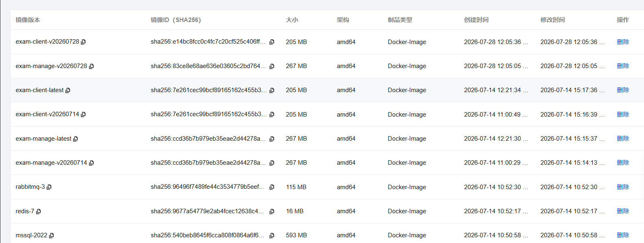The width and height of the screenshot is (644, 243).
Task: Delete the mssql-2022 image
Action: click(623, 235)
